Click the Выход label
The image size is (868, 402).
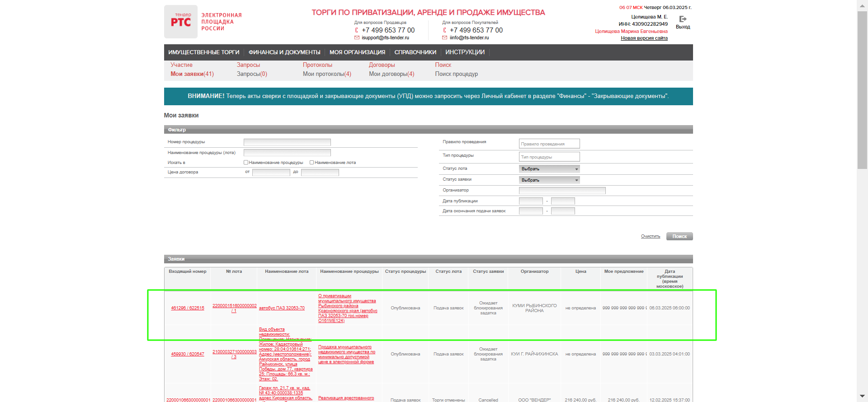click(683, 27)
